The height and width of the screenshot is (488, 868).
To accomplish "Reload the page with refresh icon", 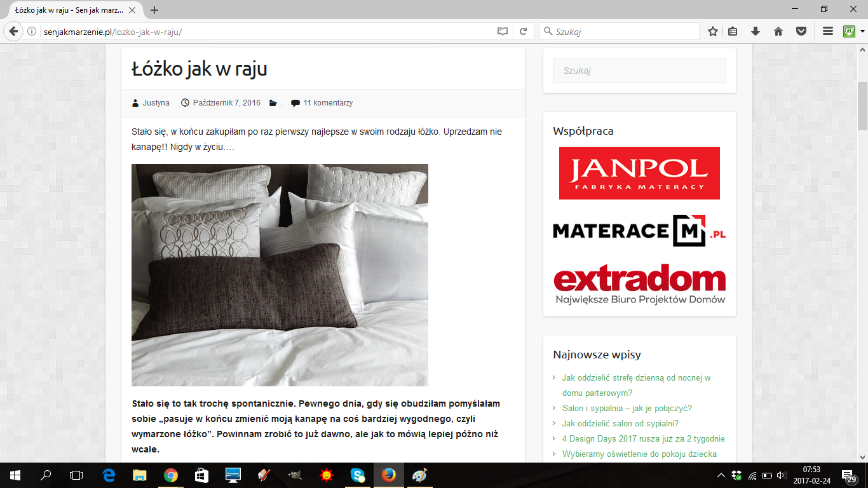I will pos(524,31).
